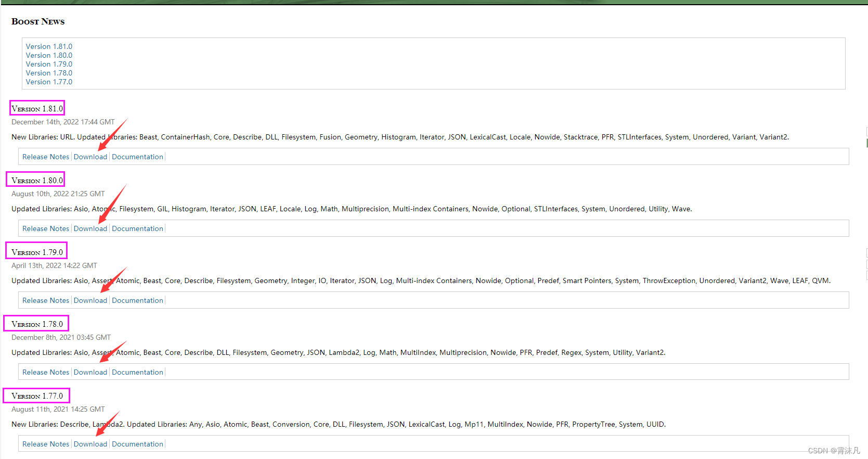Image resolution: width=868 pixels, height=459 pixels.
Task: Open Documentation for Version 1.79.0
Action: pos(137,300)
